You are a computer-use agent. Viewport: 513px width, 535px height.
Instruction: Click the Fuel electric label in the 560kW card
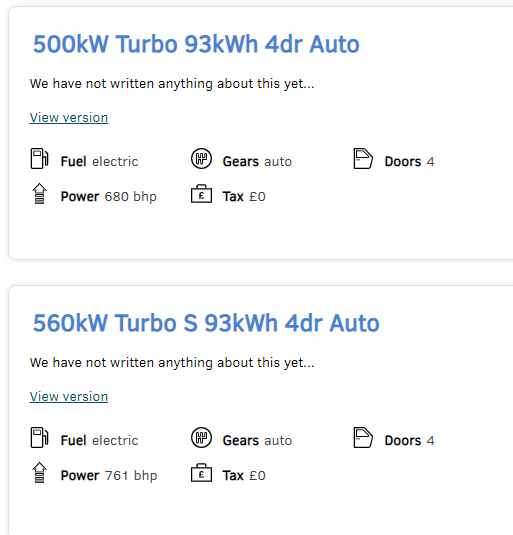pyautogui.click(x=100, y=440)
